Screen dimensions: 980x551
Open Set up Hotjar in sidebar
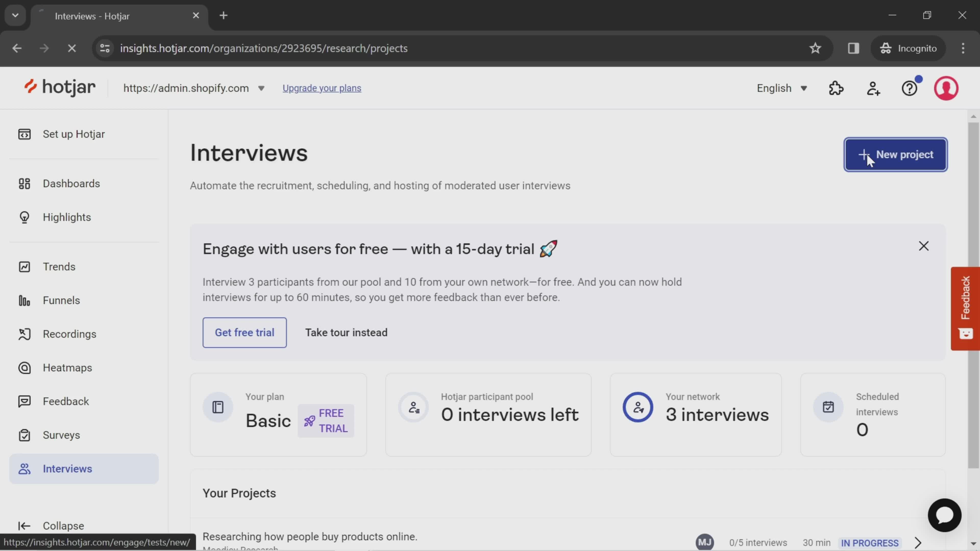click(84, 134)
